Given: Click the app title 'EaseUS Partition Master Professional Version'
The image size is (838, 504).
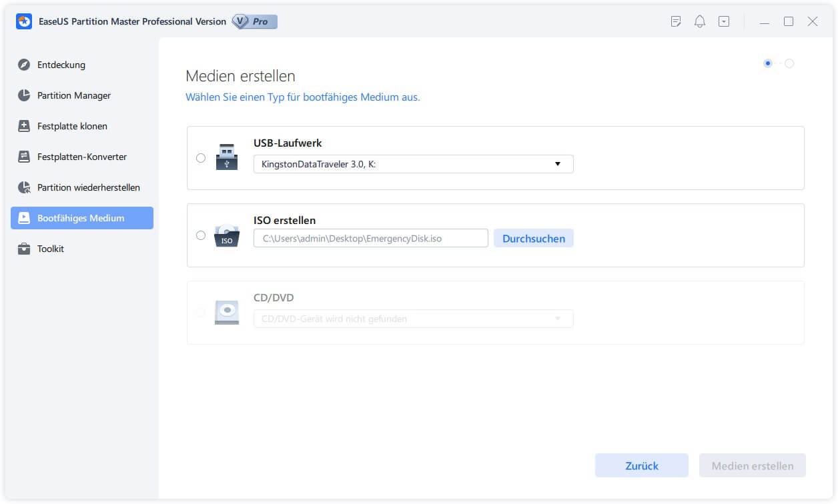Looking at the screenshot, I should tap(131, 21).
